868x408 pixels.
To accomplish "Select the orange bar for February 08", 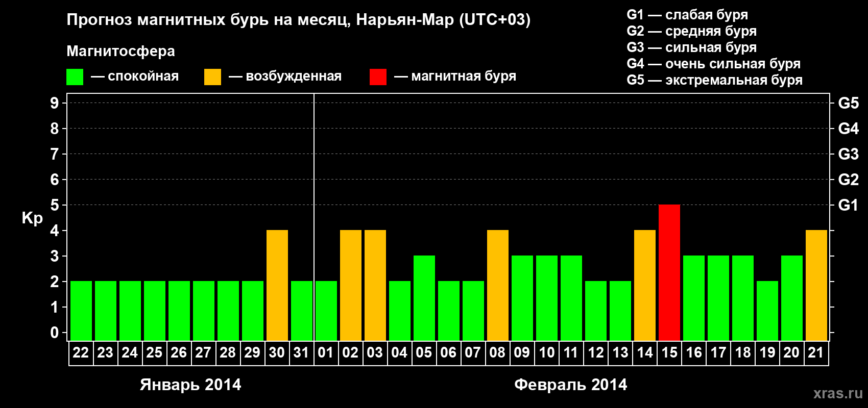I will pos(498,285).
